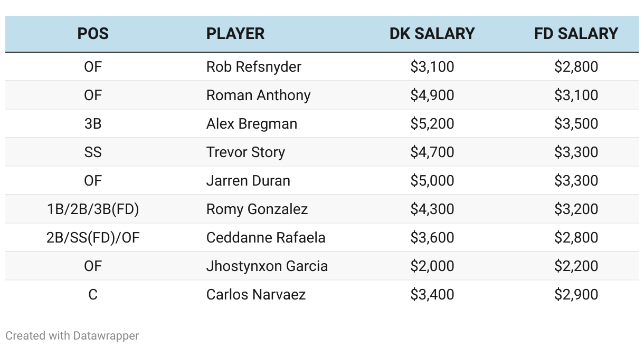This screenshot has height=348, width=644.
Task: Click the $2,900 FD salary for Narvaez
Action: [x=576, y=295]
